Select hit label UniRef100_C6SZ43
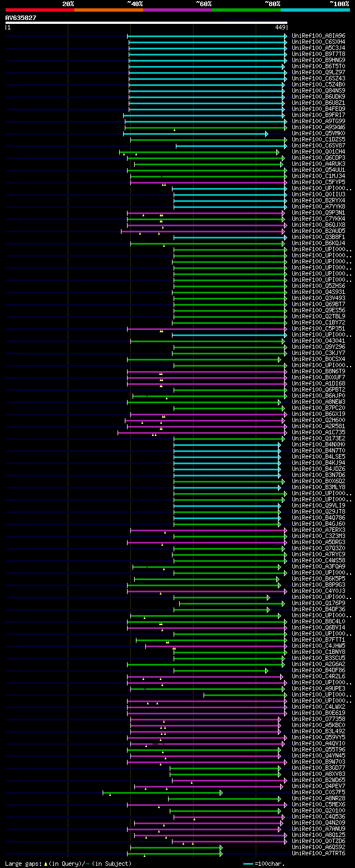The height and width of the screenshot is (868, 355). pyautogui.click(x=318, y=78)
